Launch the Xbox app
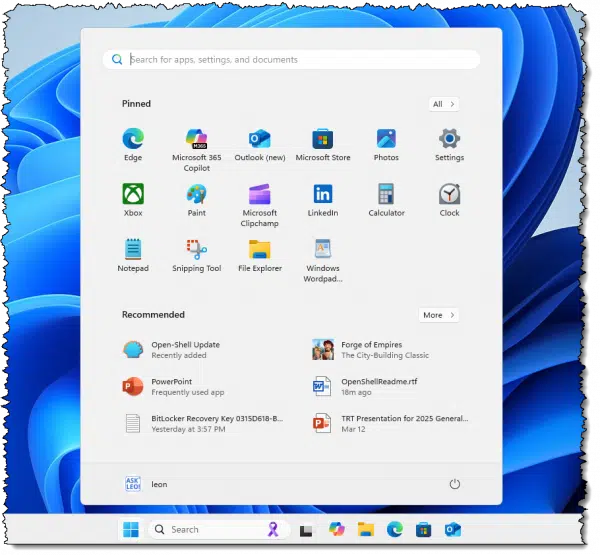 click(x=133, y=200)
